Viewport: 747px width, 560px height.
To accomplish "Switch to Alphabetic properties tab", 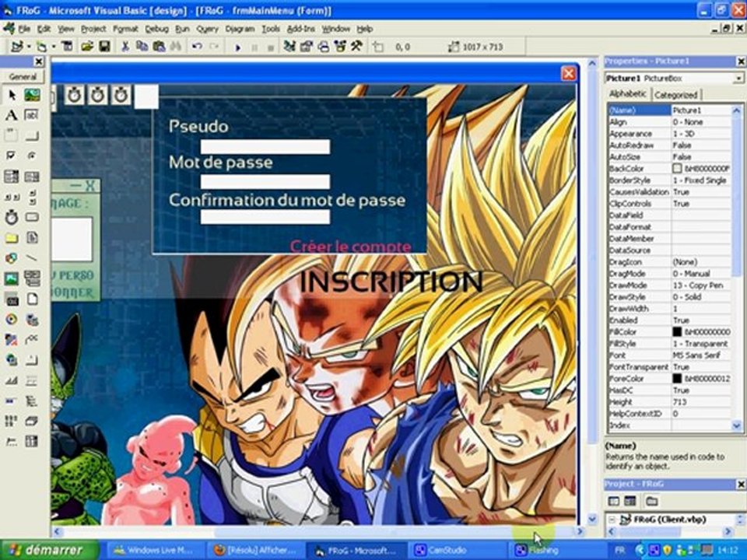I will coord(628,94).
